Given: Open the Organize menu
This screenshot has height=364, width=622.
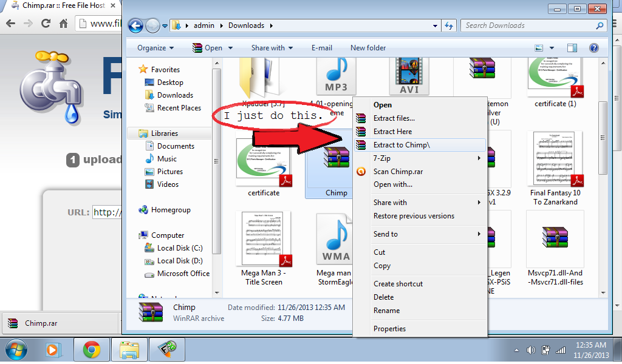Looking at the screenshot, I should [155, 48].
